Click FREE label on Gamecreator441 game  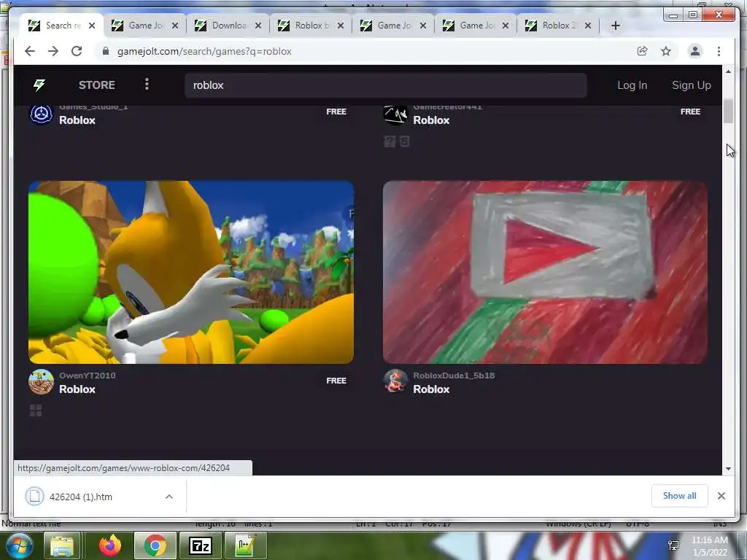690,112
